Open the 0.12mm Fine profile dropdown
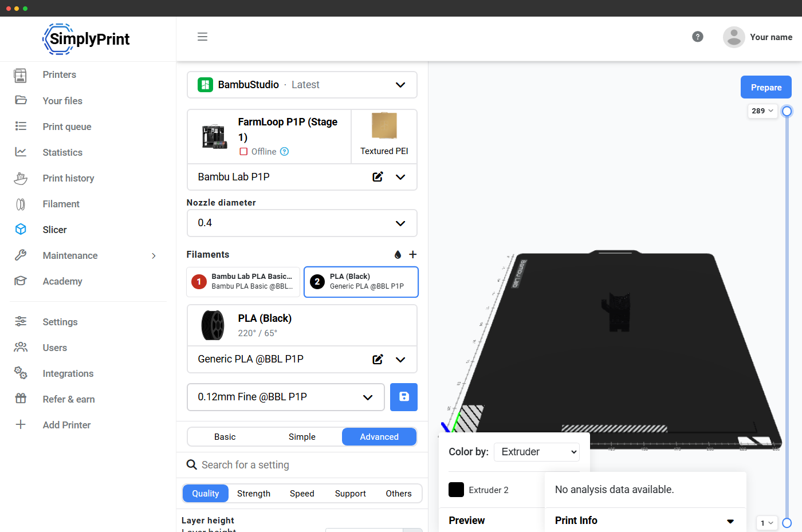802x532 pixels. pos(286,397)
